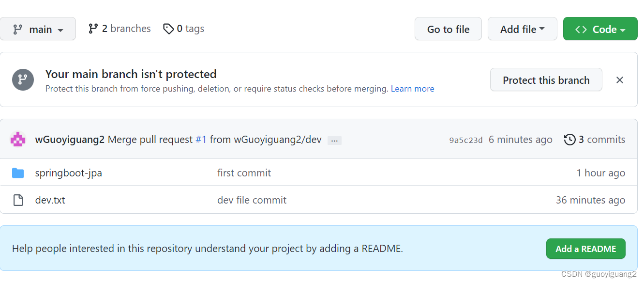Click the branch icon beside '2 branches'
The width and height of the screenshot is (644, 283).
click(x=93, y=29)
